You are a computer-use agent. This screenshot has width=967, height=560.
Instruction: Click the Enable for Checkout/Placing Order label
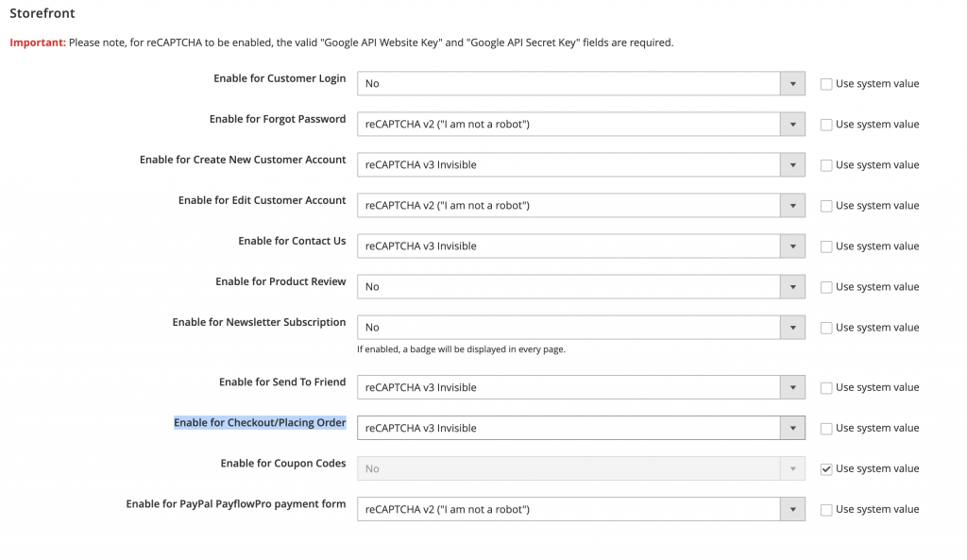259,422
